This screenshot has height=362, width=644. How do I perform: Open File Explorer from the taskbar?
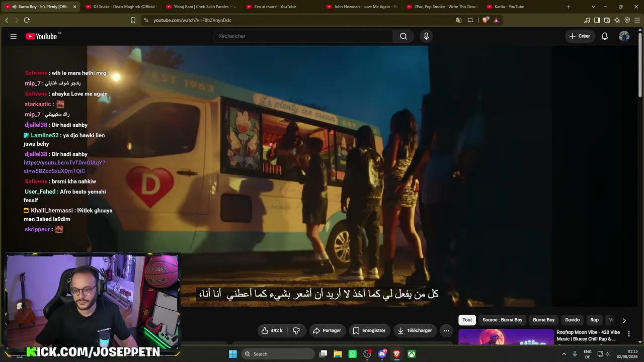coord(338,354)
